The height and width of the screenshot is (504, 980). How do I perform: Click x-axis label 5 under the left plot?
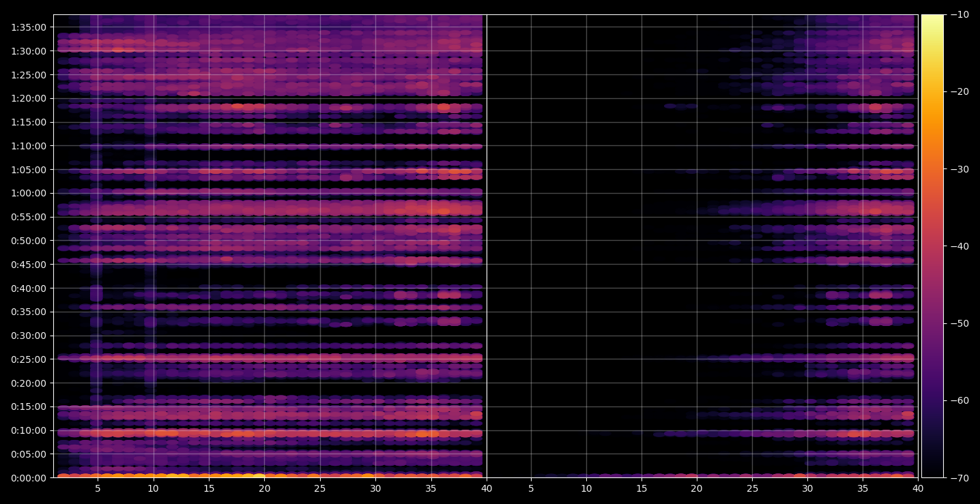click(98, 488)
